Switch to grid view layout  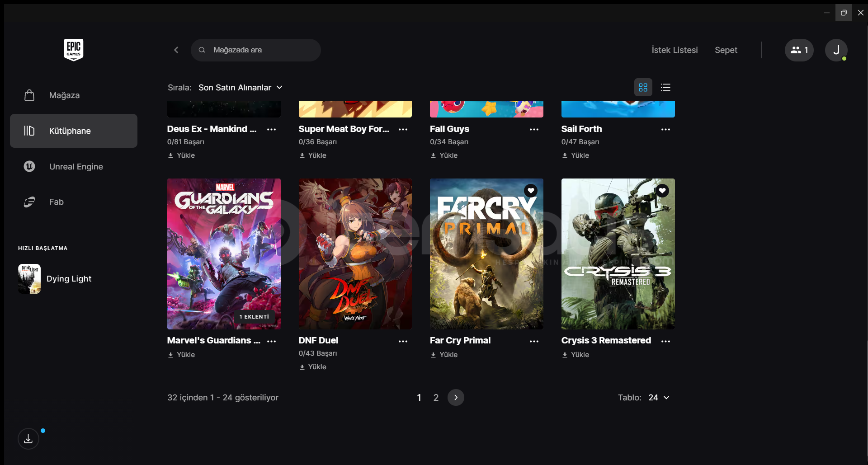click(643, 87)
